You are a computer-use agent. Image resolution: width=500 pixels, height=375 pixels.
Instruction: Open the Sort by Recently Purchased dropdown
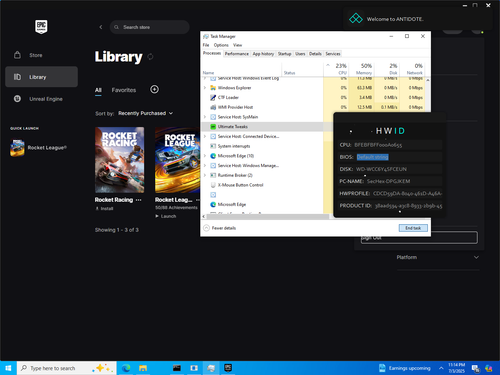(x=145, y=113)
